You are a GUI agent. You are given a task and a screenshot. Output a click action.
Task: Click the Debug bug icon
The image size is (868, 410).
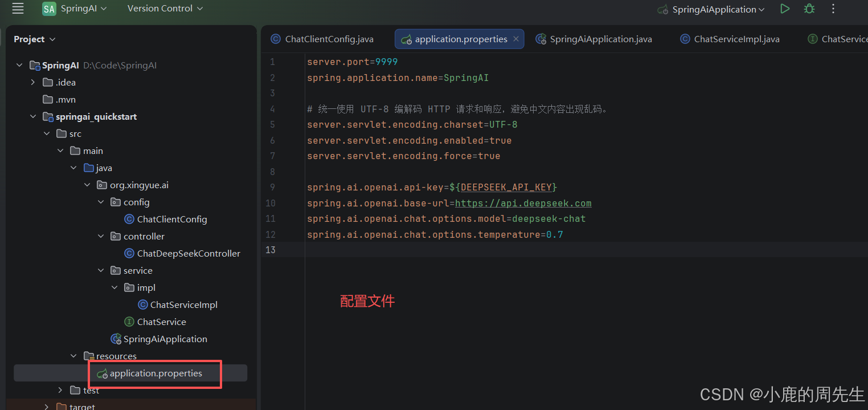tap(809, 9)
